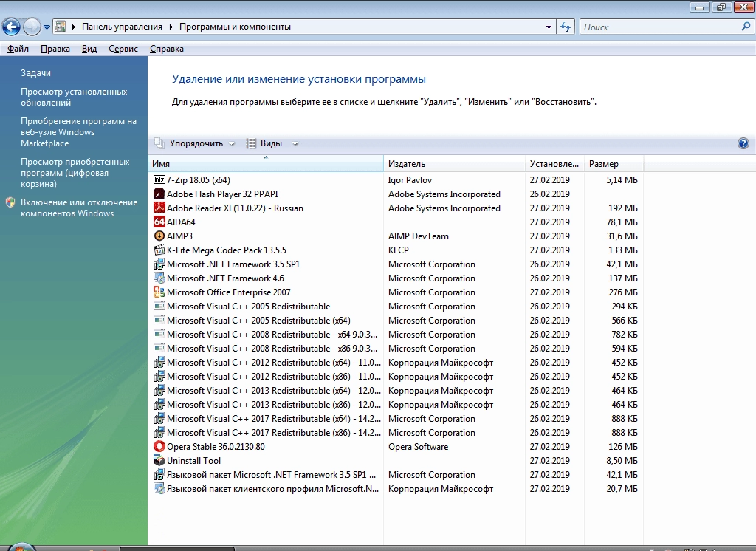Click publisher Igor Pavlov cell

(410, 180)
